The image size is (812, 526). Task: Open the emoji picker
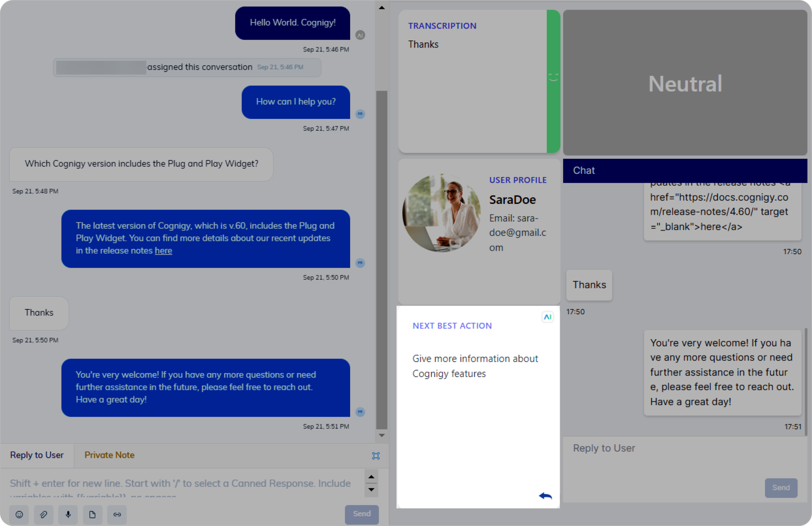pyautogui.click(x=19, y=514)
